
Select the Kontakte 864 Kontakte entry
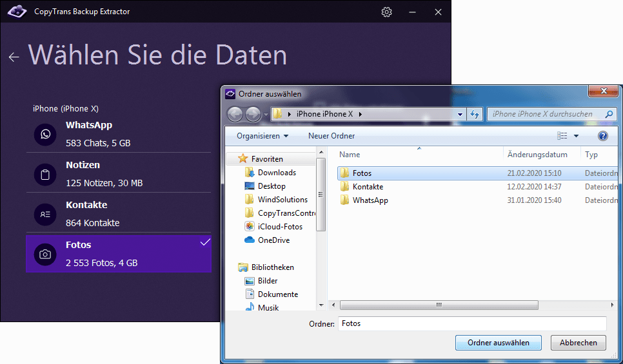tap(119, 214)
